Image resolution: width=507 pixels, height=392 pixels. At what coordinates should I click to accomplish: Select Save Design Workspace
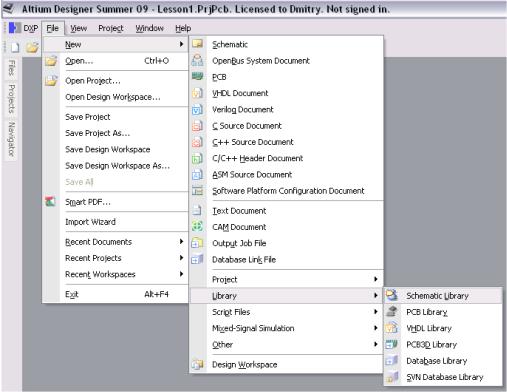point(116,149)
